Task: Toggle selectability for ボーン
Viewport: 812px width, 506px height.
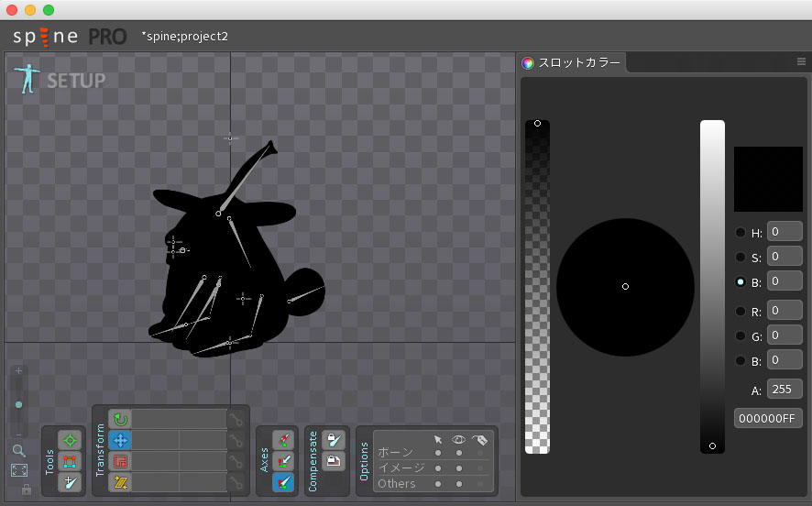Action: click(438, 453)
